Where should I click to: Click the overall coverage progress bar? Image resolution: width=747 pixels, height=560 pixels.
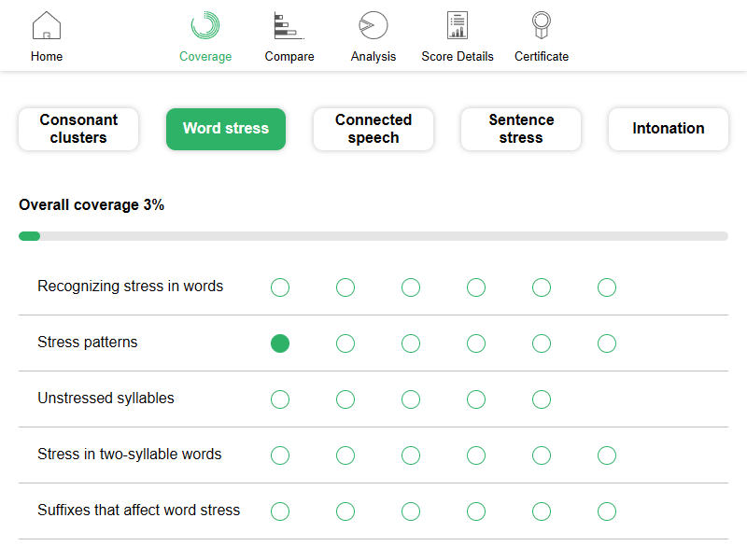373,236
